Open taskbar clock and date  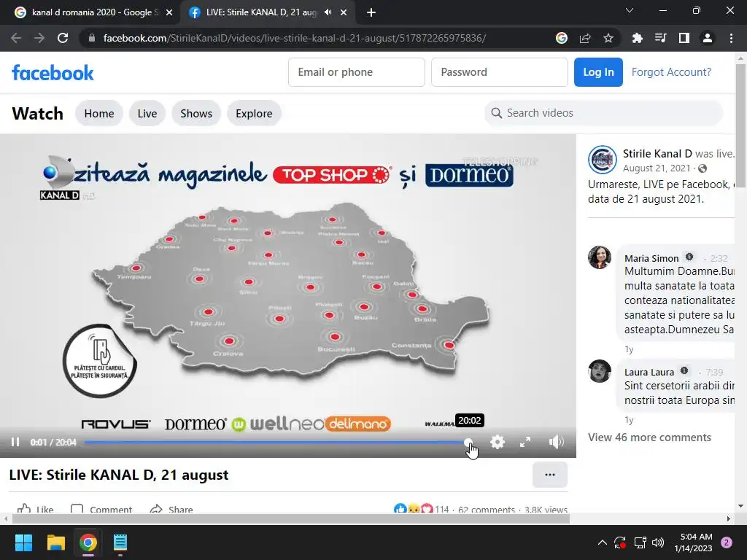tap(693, 542)
